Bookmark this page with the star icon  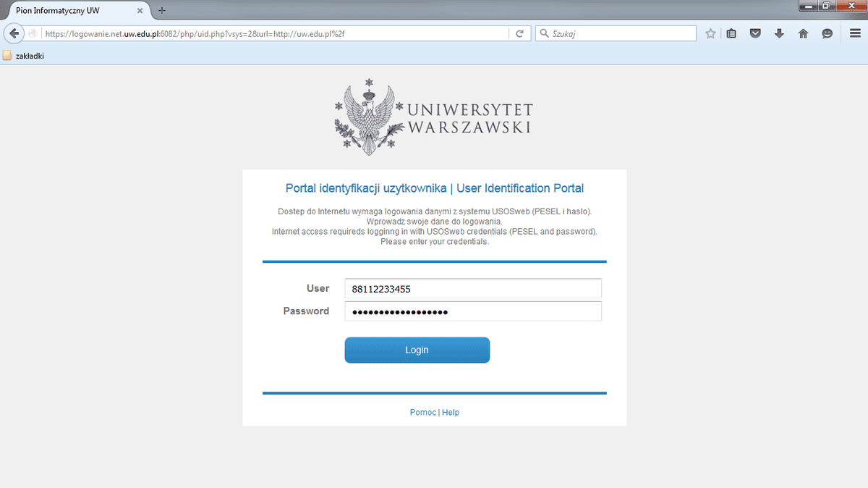pos(710,33)
